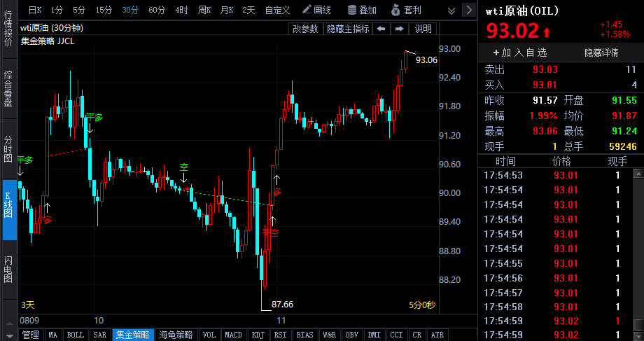Select the OBV indicator tab
The height and width of the screenshot is (341, 644).
coord(352,335)
